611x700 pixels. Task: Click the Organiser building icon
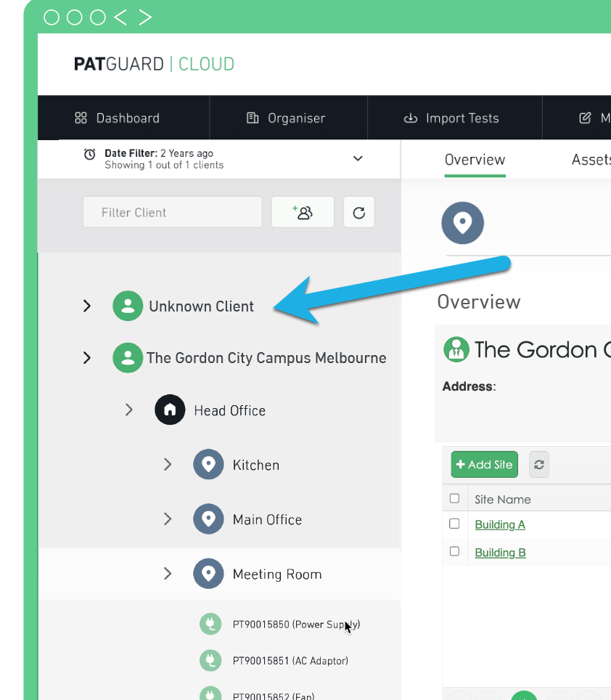[x=253, y=118]
